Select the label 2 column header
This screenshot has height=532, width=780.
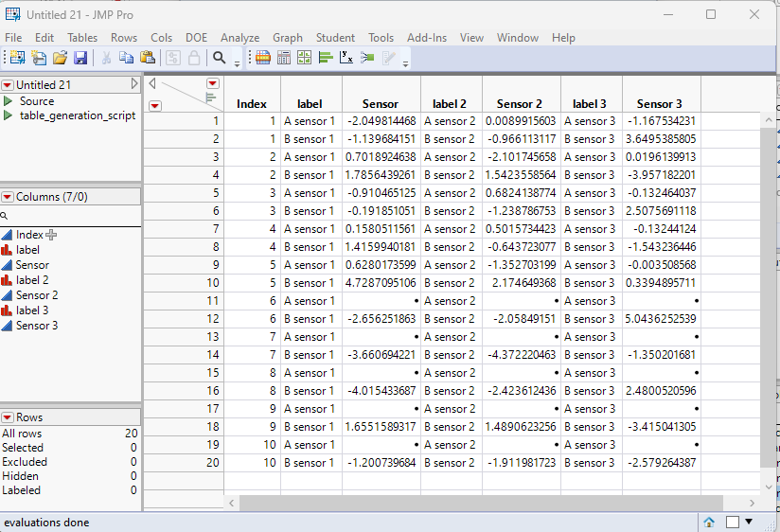tap(451, 94)
